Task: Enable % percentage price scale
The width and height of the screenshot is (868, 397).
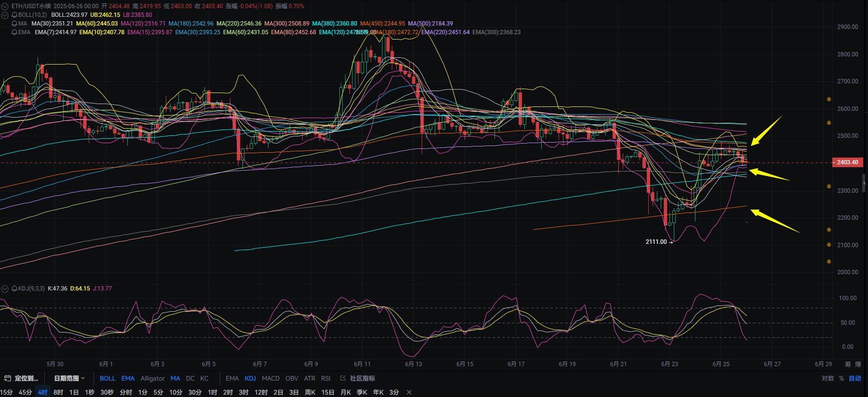Action: (841, 378)
